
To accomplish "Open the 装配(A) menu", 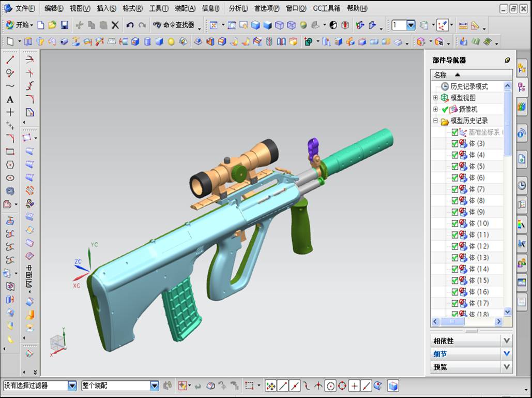I will 185,8.
